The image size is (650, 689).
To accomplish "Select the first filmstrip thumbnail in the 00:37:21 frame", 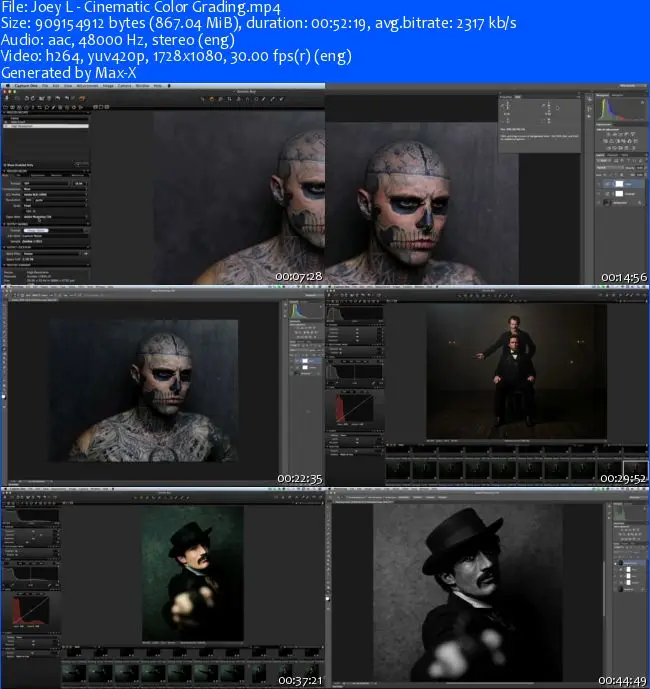I will 74,673.
